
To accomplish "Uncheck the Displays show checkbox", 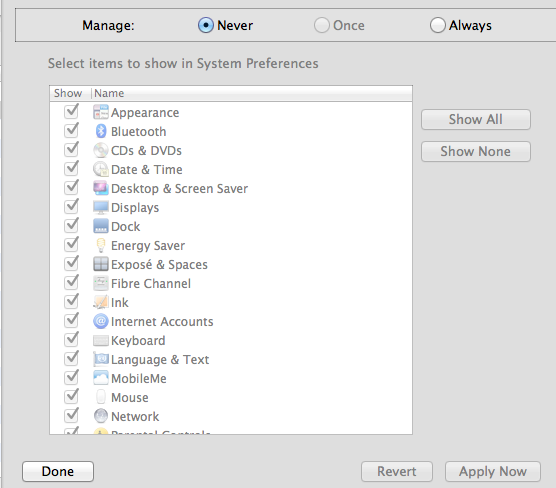I will [x=71, y=206].
